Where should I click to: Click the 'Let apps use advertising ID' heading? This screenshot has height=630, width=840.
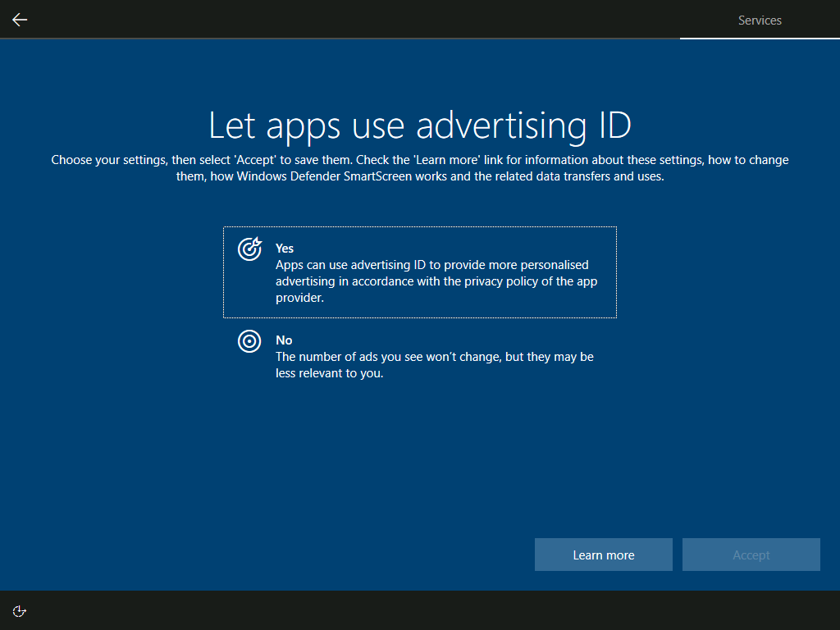(x=420, y=126)
